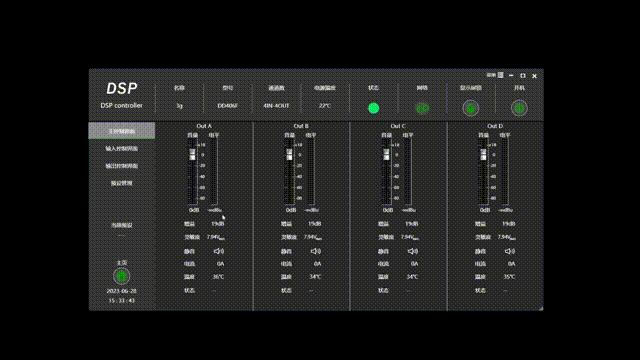Screen dimensions: 640x360
Task: Click the DSP controller subtitle
Action: (122, 105)
